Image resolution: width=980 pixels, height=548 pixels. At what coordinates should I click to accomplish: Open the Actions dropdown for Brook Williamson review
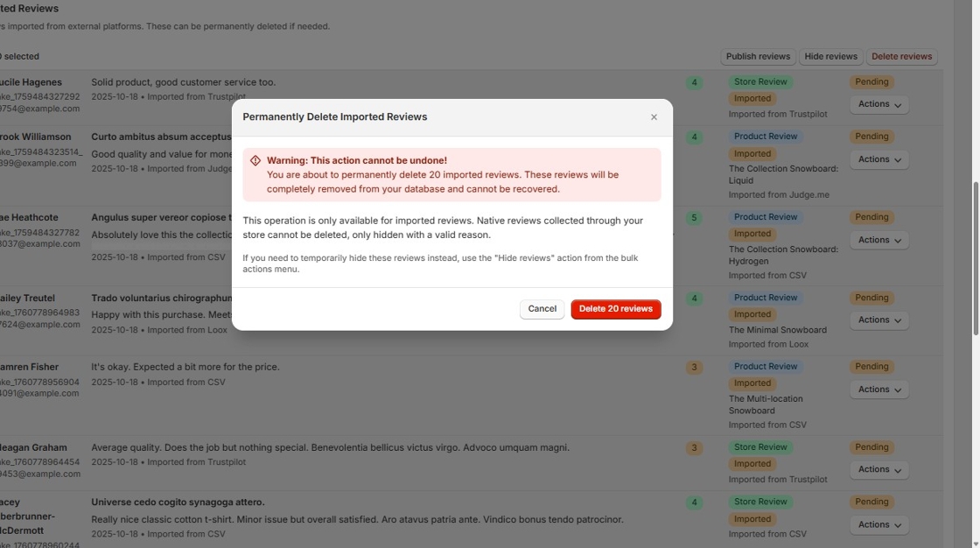[878, 158]
